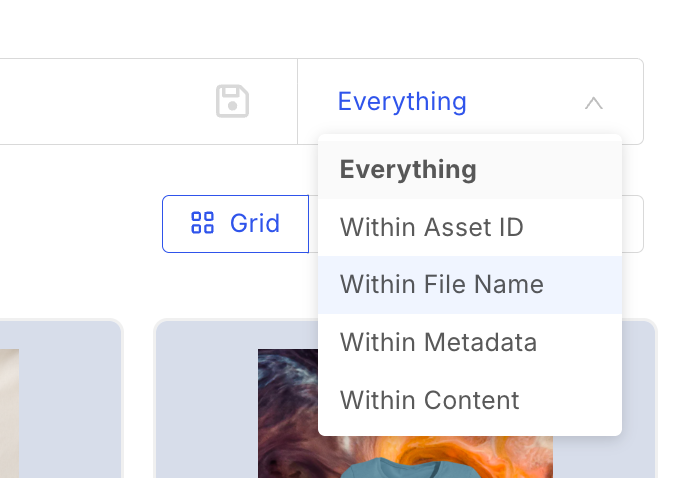Switch to Grid view
The height and width of the screenshot is (478, 682).
pos(235,223)
